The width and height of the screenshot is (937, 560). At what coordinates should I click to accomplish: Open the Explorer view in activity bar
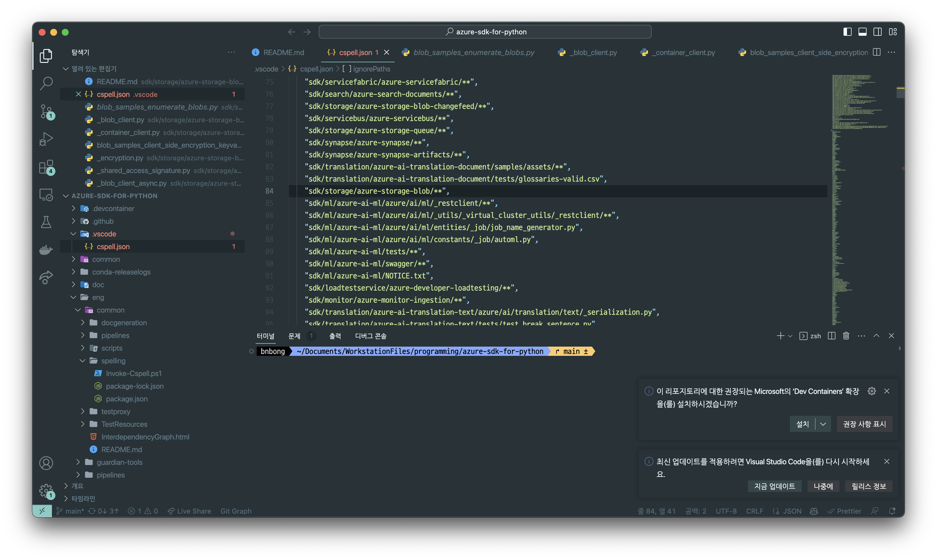point(46,56)
